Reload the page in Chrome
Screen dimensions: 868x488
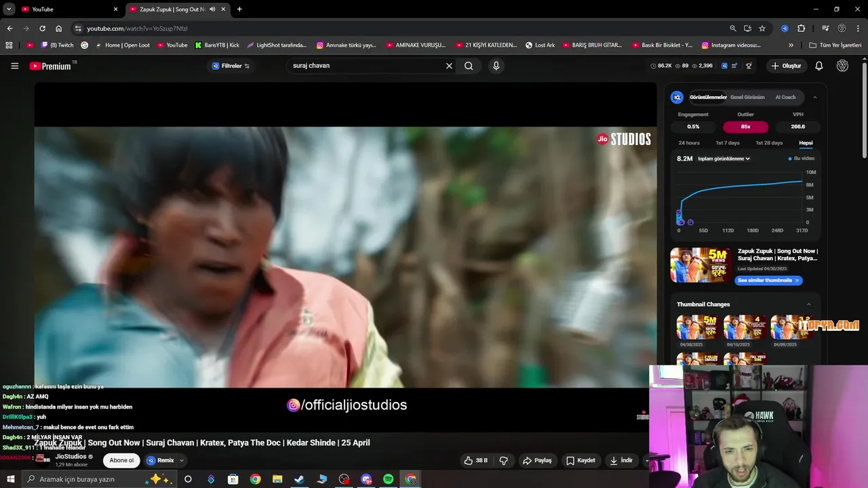(x=42, y=28)
